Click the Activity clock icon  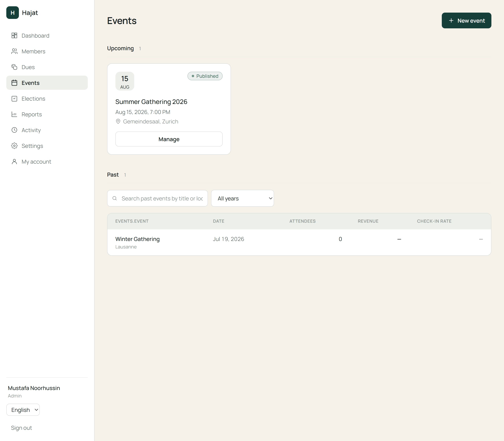tap(14, 130)
